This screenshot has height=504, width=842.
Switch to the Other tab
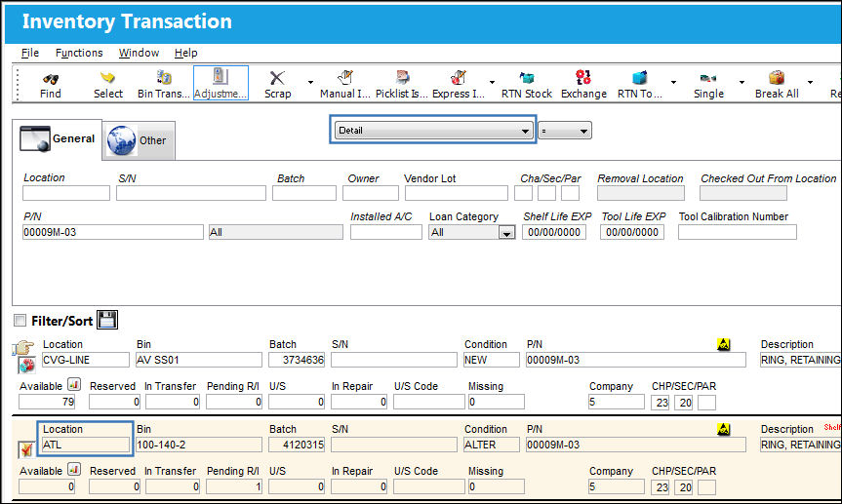click(138, 140)
